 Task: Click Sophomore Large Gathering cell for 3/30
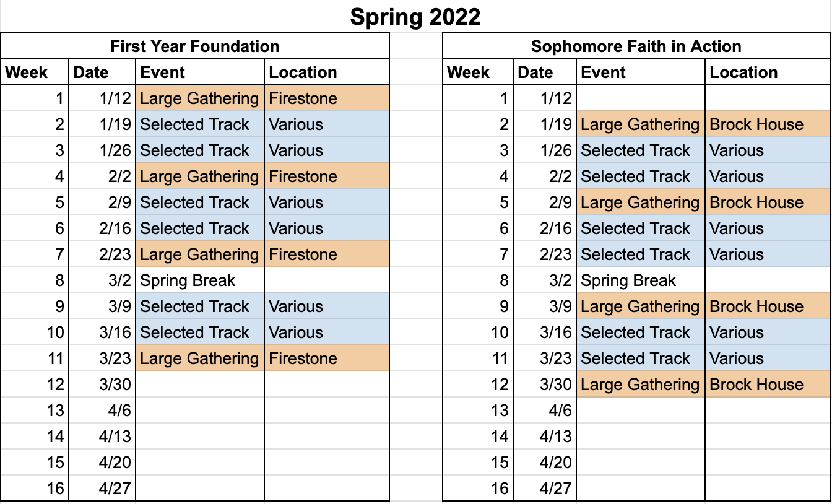640,385
